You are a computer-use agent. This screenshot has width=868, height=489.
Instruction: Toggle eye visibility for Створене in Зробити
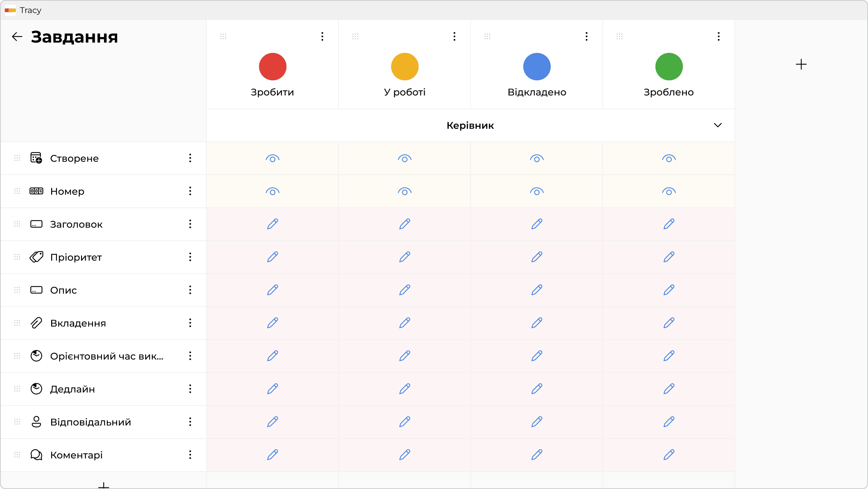tap(272, 158)
